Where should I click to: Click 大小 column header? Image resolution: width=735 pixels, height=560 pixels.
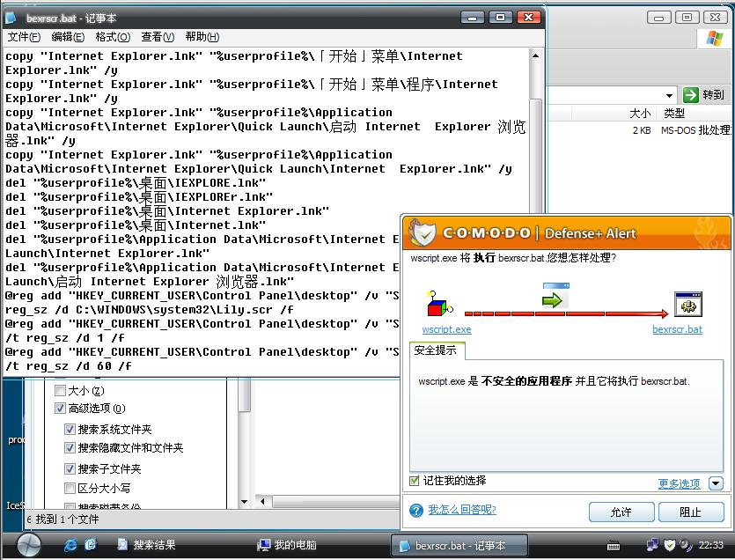(x=640, y=113)
